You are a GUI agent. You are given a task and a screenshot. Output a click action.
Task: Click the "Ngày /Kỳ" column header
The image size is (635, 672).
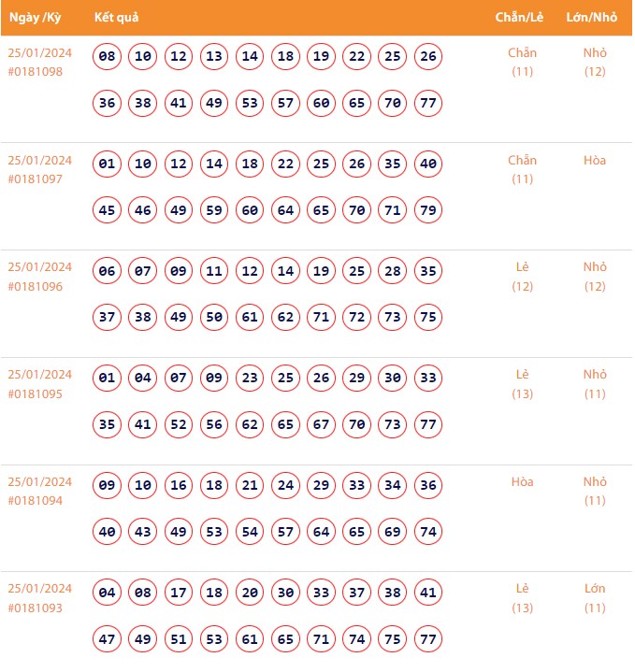coord(35,18)
